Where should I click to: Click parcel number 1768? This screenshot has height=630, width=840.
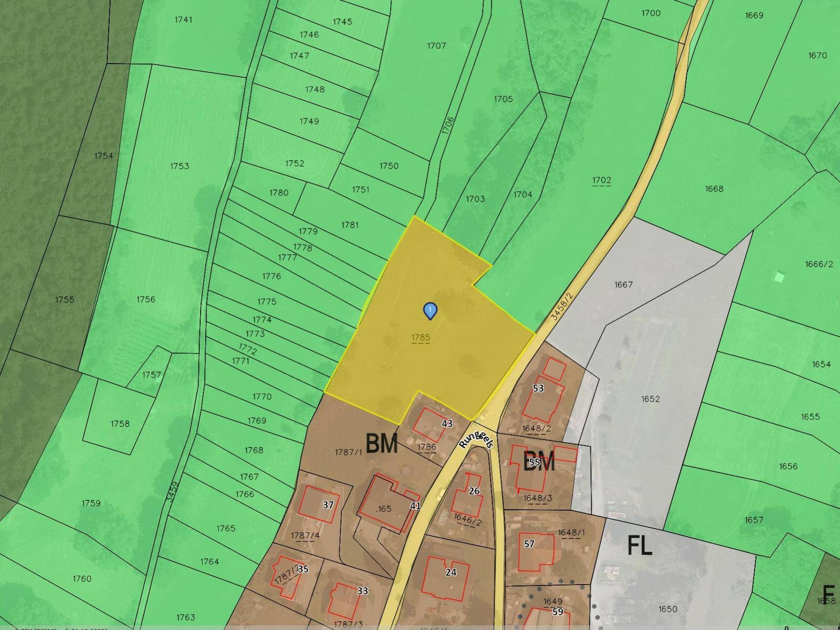tap(254, 450)
